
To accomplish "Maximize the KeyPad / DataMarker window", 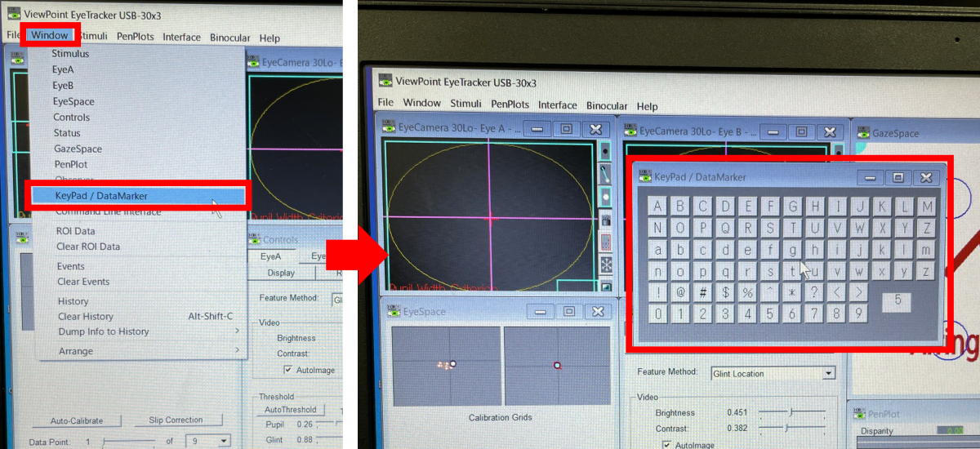I will click(x=898, y=177).
